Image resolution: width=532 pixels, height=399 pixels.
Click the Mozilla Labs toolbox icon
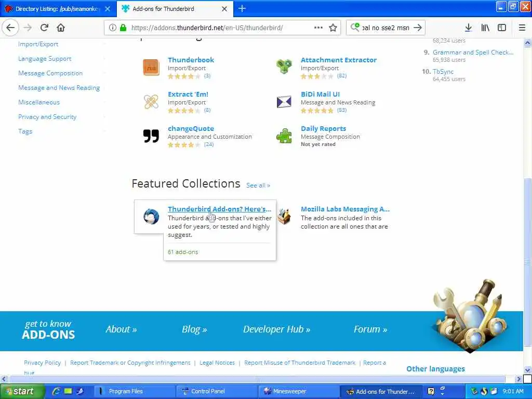tap(284, 216)
